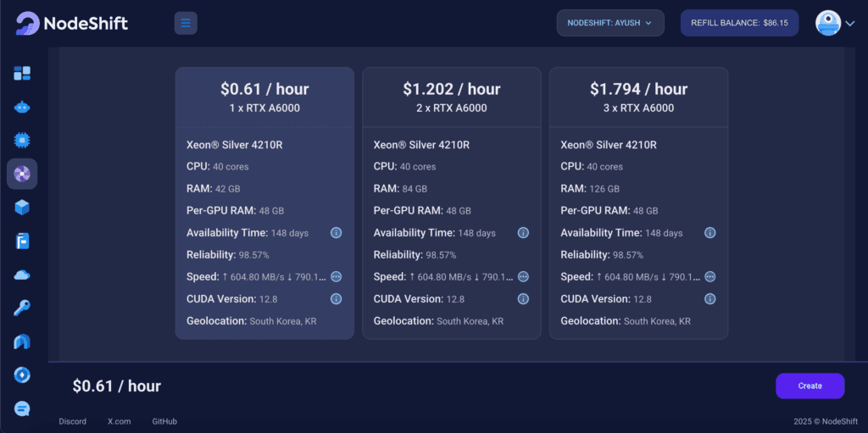This screenshot has width=868, height=433.
Task: Open the chip-shaped compute icon in the sidebar
Action: point(22,141)
